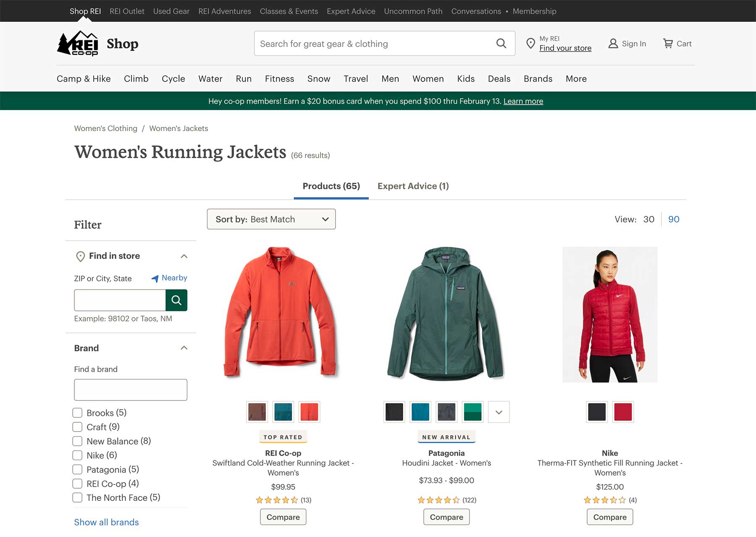
Task: Select red swatch for Nike jacket
Action: pyautogui.click(x=623, y=412)
